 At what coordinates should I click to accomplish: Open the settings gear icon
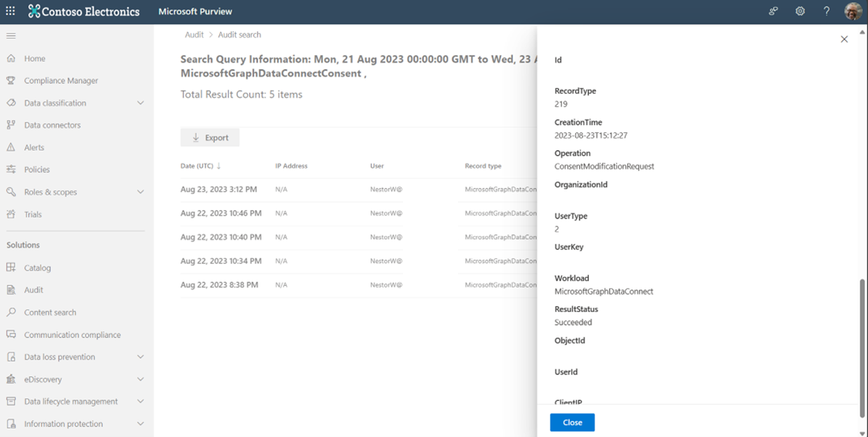[x=800, y=11]
